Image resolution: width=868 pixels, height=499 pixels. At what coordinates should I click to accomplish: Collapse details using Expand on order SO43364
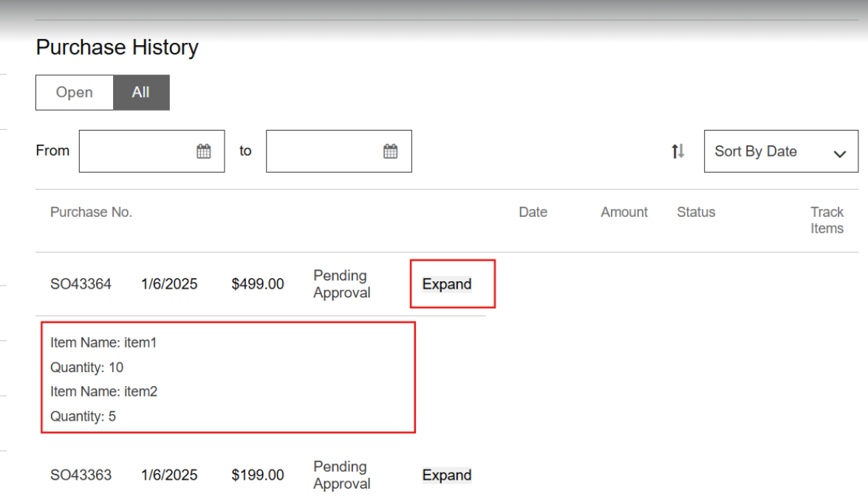pyautogui.click(x=447, y=284)
